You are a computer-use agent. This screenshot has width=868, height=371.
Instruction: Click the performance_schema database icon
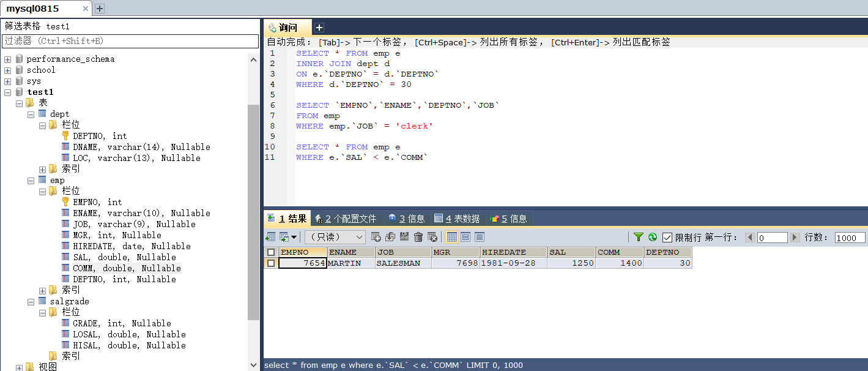point(19,59)
